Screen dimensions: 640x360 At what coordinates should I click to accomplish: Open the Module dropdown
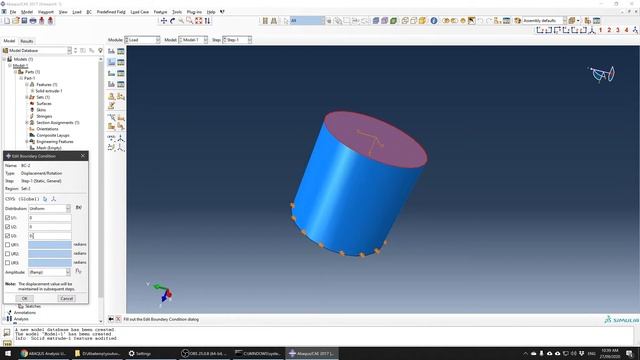142,40
